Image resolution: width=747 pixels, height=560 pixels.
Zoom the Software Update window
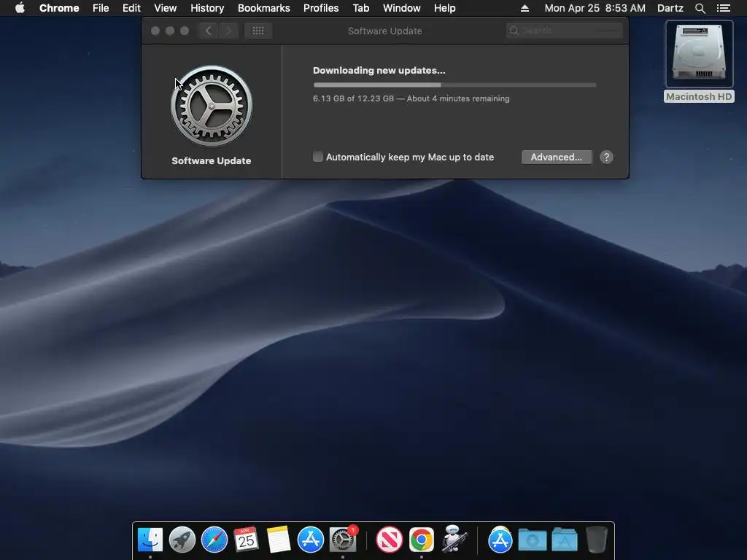point(185,31)
